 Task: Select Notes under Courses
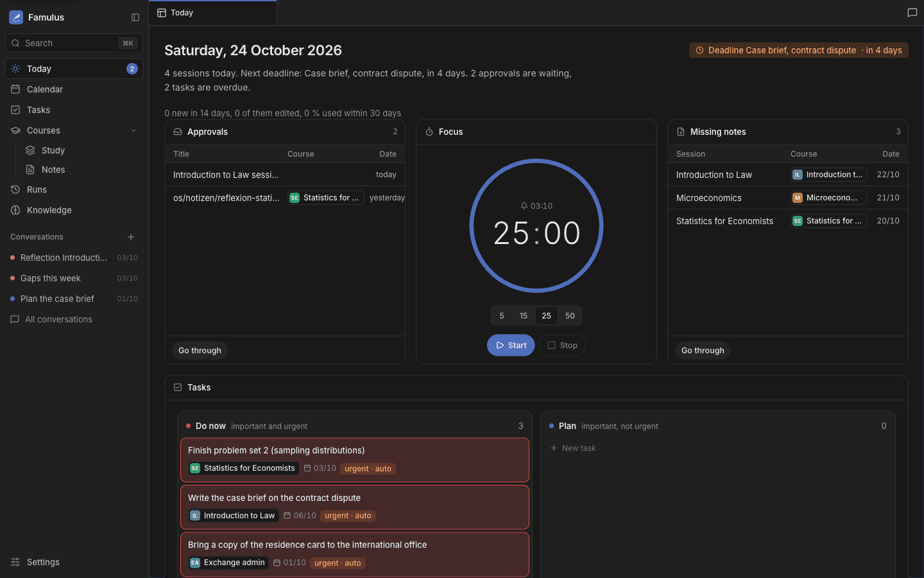point(81,170)
